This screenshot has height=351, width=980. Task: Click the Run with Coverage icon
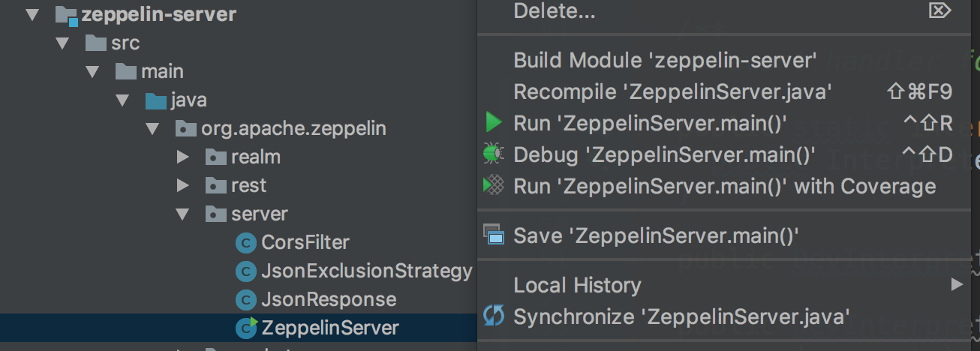[x=493, y=185]
